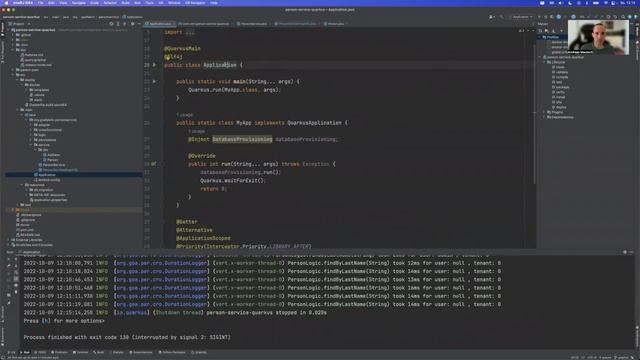The image size is (640, 360).
Task: Click the macOS volume icon in the menu bar
Action: click(560, 3)
